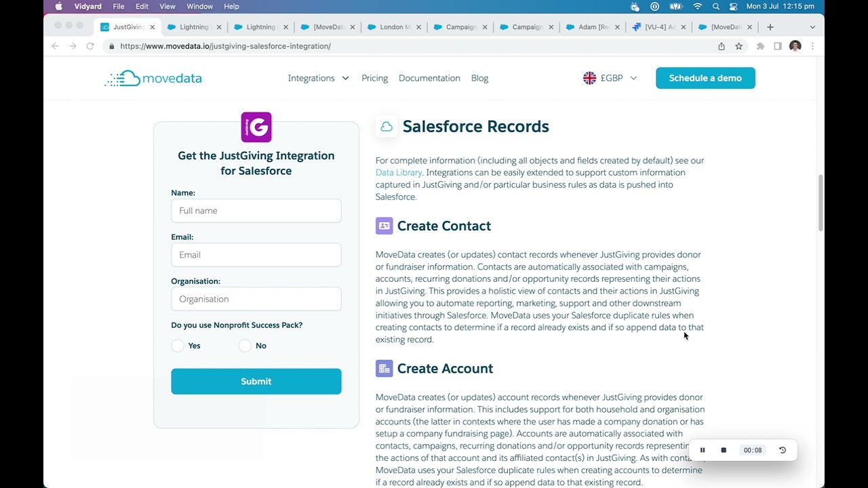Screen dimensions: 868x488
Task: Restart the Vidyard recording
Action: [x=783, y=450]
